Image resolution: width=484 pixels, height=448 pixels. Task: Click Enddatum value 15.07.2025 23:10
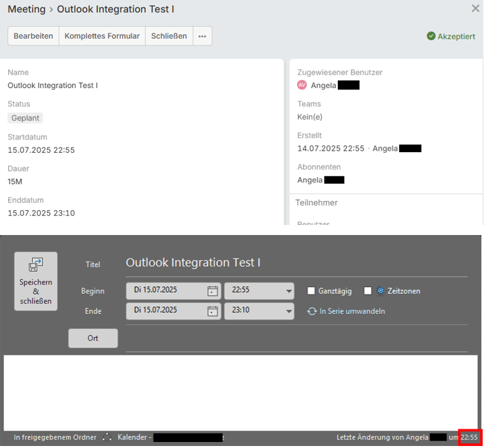point(41,213)
